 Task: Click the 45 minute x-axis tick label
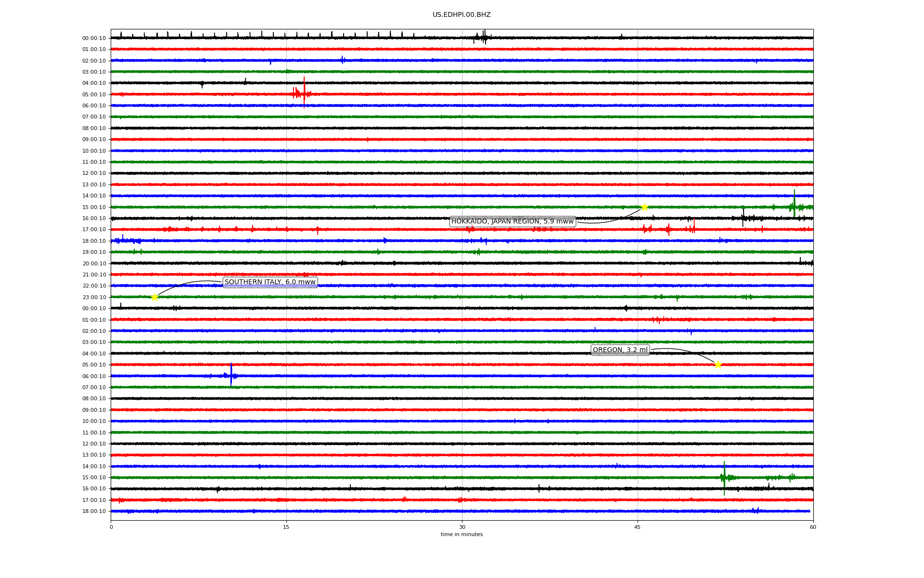click(638, 527)
